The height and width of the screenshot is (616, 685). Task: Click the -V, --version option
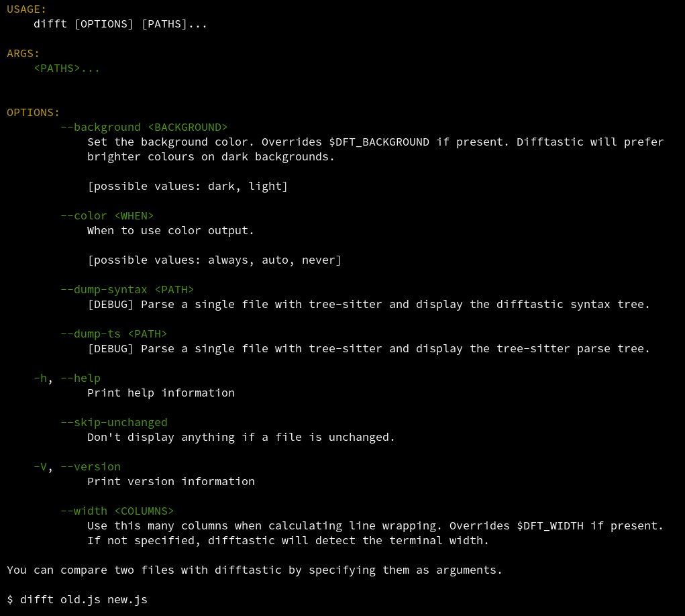tap(76, 466)
